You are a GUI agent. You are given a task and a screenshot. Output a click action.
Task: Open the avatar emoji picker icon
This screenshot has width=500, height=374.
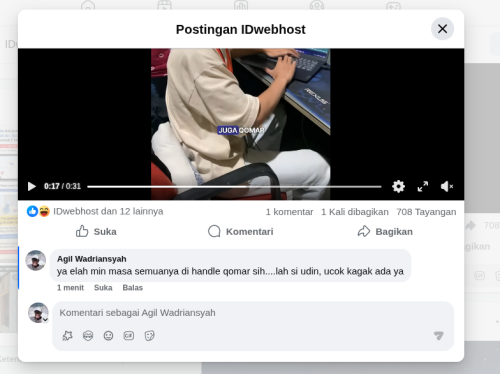pyautogui.click(x=88, y=336)
